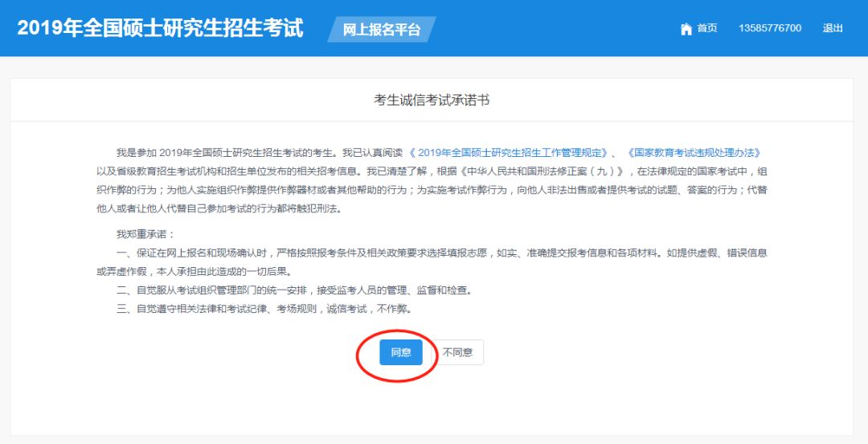Image resolution: width=868 pixels, height=444 pixels.
Task: Open account menu for 13585776700
Action: coord(769,28)
